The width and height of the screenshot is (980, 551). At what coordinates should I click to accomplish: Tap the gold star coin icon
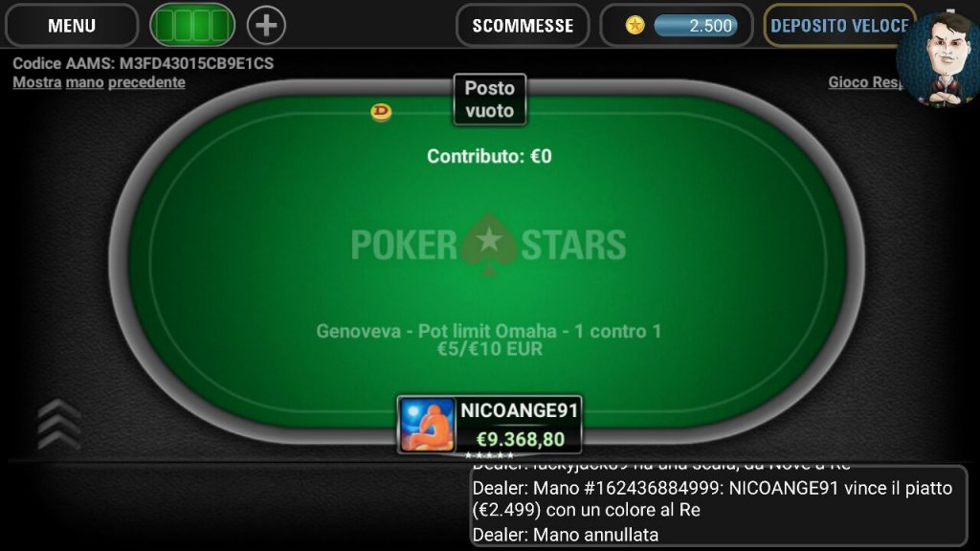[x=635, y=26]
